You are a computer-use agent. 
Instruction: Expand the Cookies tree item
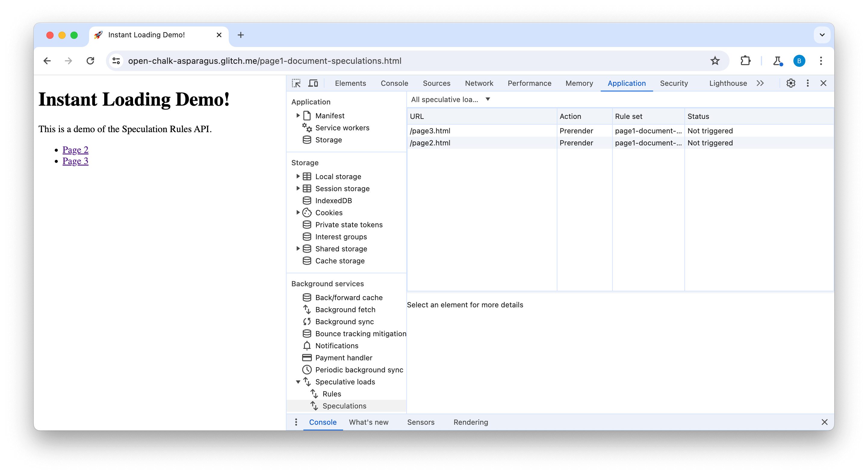click(x=298, y=212)
